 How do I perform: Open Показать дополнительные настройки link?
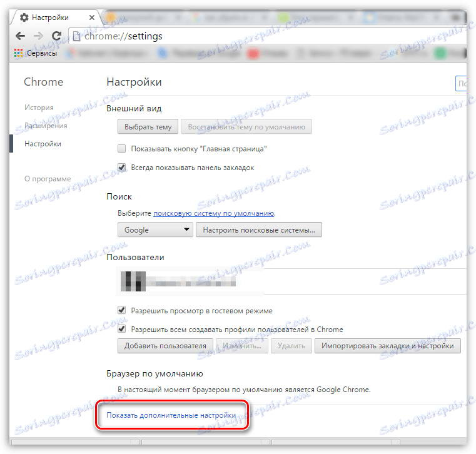coord(171,415)
